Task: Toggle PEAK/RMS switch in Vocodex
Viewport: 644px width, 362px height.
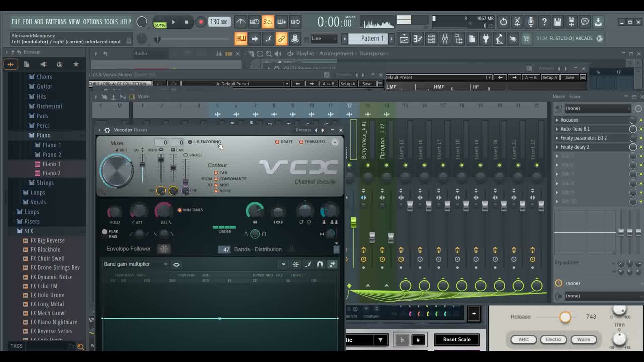Action: (x=105, y=232)
